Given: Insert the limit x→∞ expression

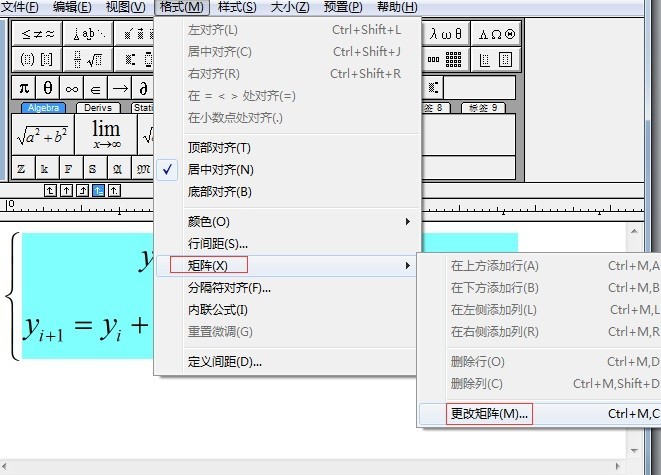Looking at the screenshot, I should (x=105, y=133).
